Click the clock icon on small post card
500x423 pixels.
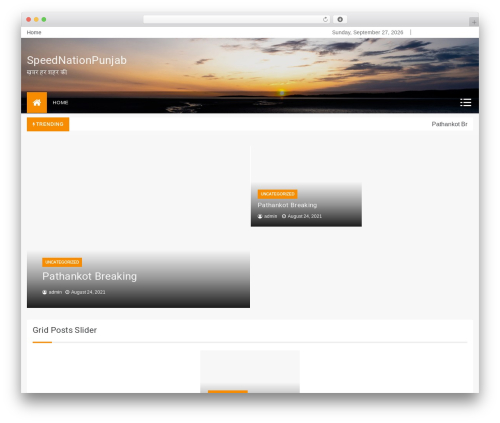(x=284, y=216)
